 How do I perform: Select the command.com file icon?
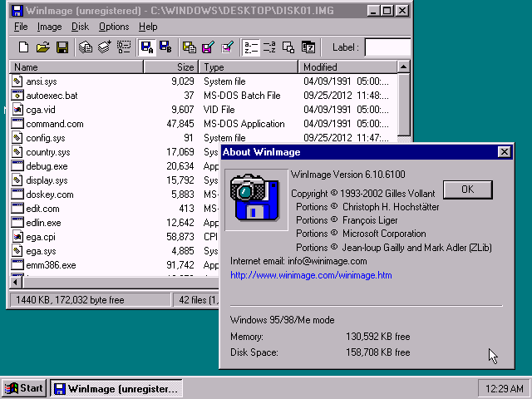click(17, 124)
